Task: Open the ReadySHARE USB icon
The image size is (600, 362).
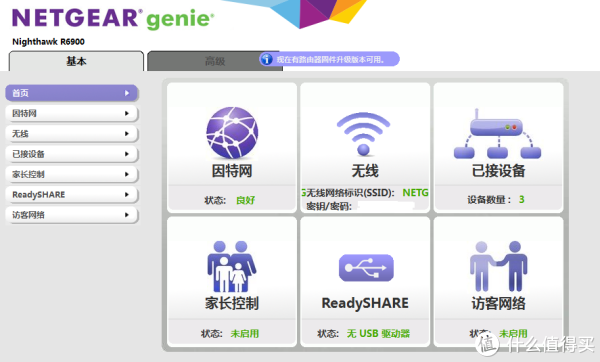Action: point(366,267)
